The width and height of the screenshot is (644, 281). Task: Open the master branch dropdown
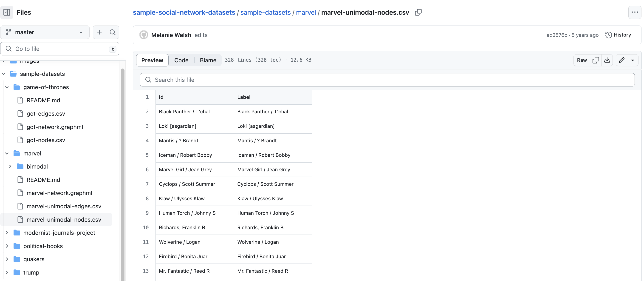[45, 32]
